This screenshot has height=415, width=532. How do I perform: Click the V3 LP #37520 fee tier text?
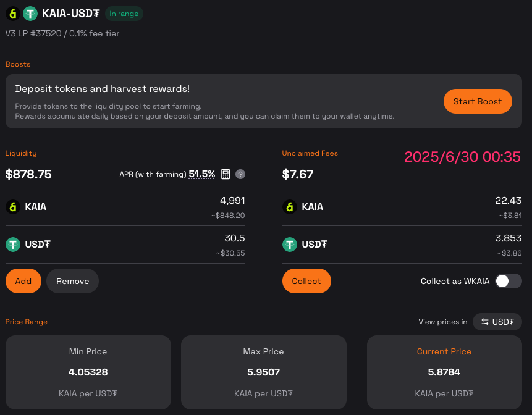(x=62, y=33)
